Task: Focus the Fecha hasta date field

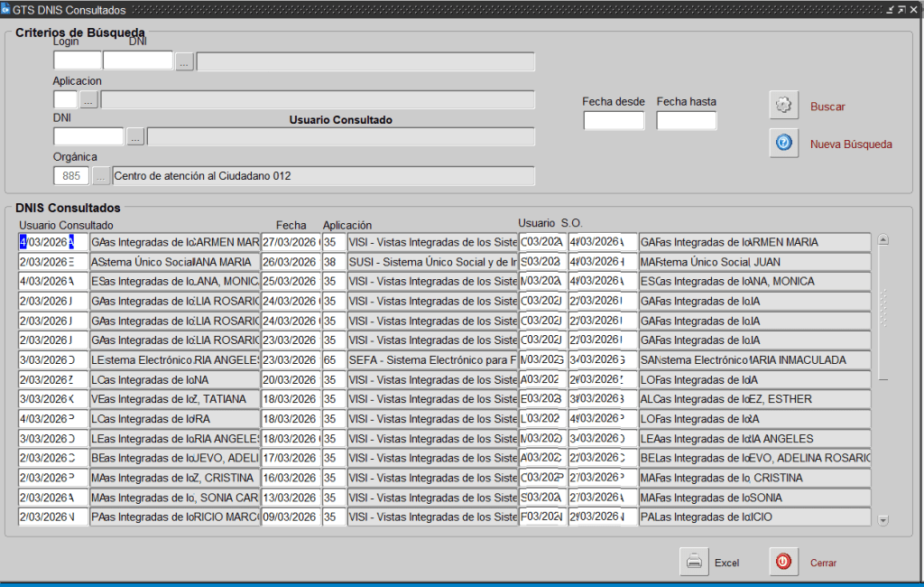Action: point(686,121)
